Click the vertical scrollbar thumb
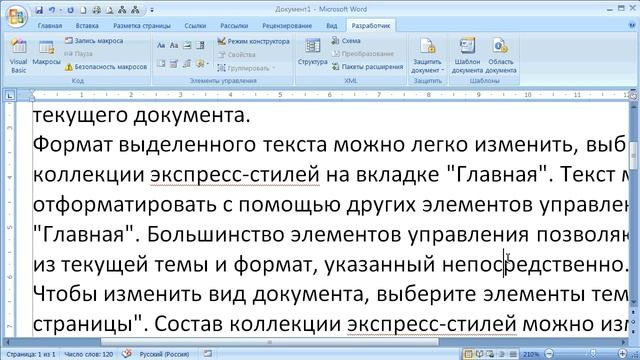The width and height of the screenshot is (640, 360). pos(633,155)
